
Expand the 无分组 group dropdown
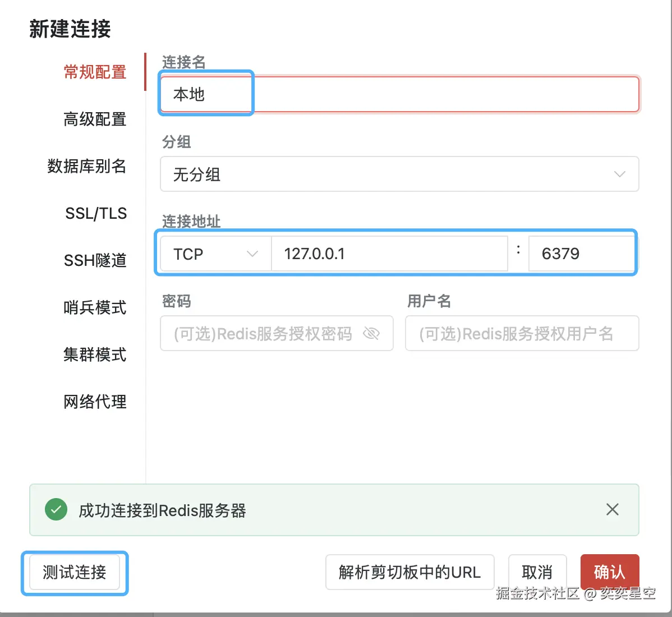pos(399,174)
